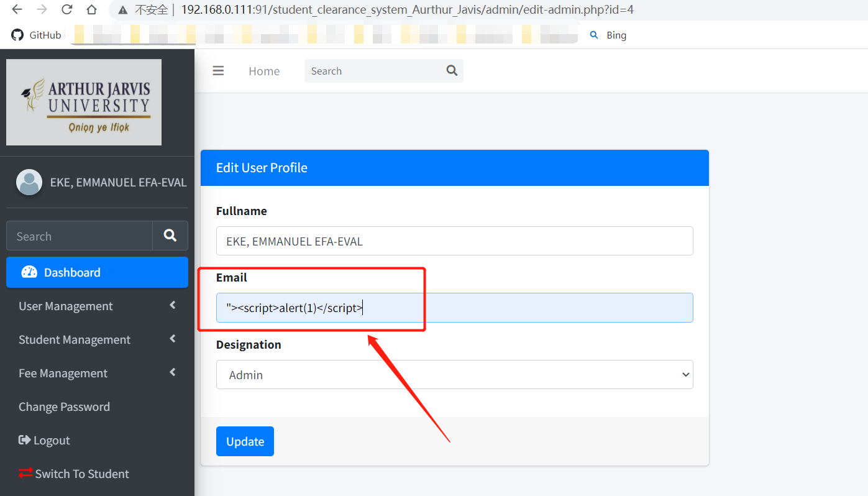Screen dimensions: 868x496
Task: Click the Fullname label
Action: point(242,211)
